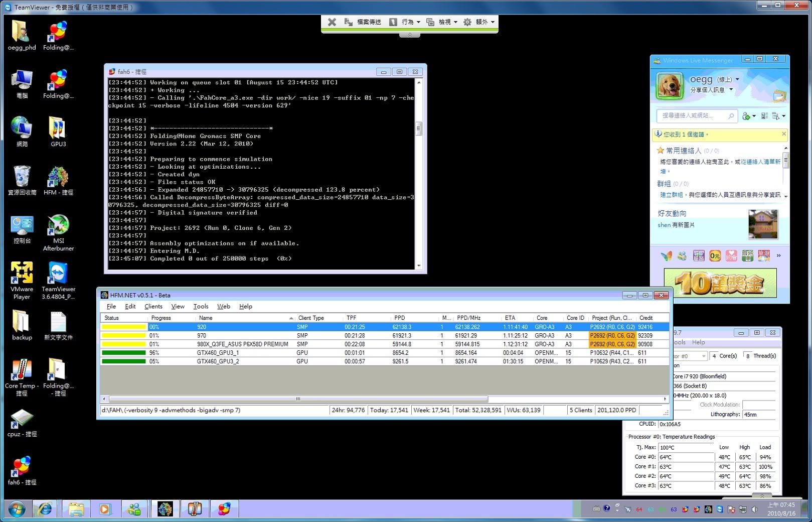Image resolution: width=812 pixels, height=522 pixels.
Task: Click the MSN butterfly icon in Messenger
Action: 666,256
